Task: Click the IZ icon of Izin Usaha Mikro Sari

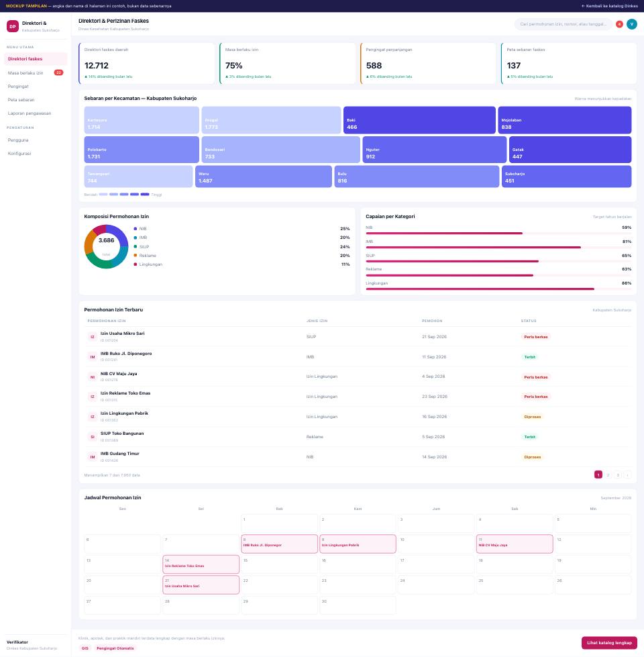Action: [x=93, y=337]
